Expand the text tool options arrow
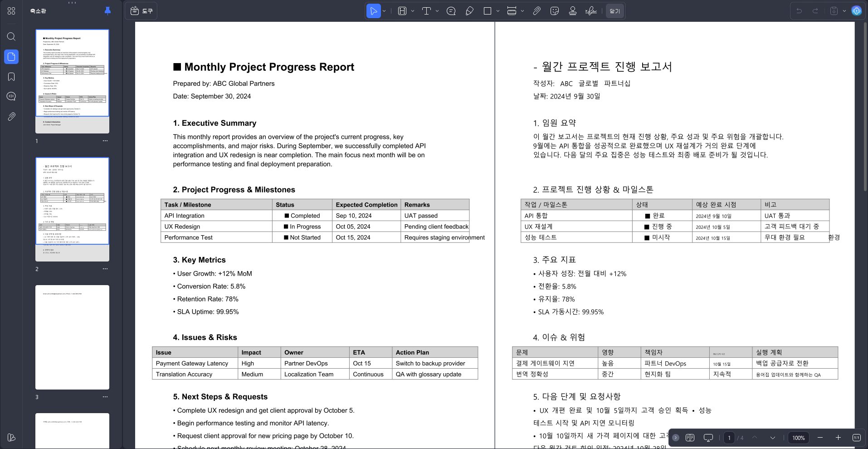 pos(437,11)
